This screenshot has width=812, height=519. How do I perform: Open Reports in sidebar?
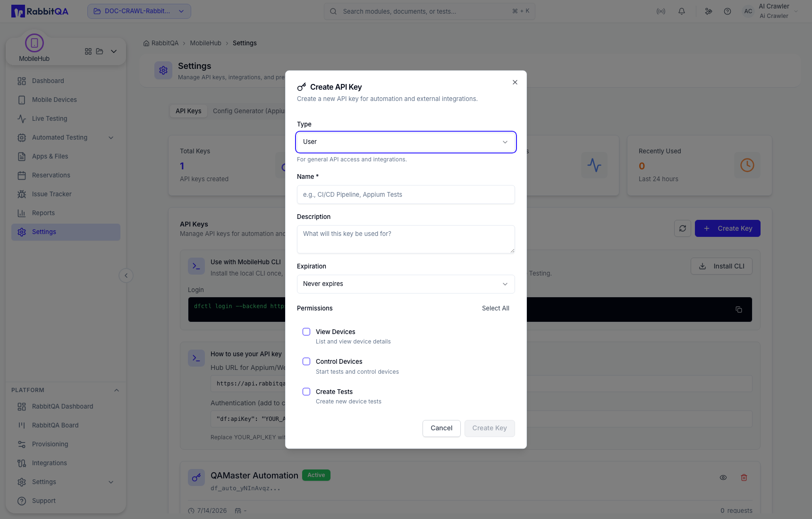[x=66, y=213]
